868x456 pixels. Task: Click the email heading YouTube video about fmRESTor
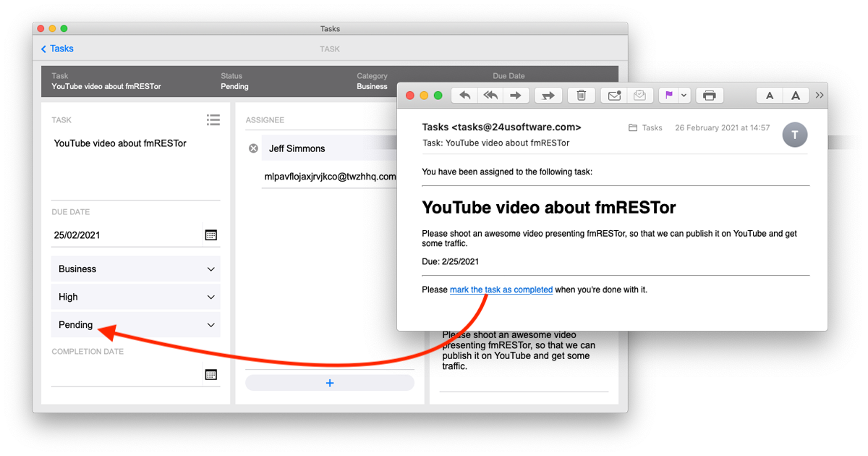[x=549, y=207]
